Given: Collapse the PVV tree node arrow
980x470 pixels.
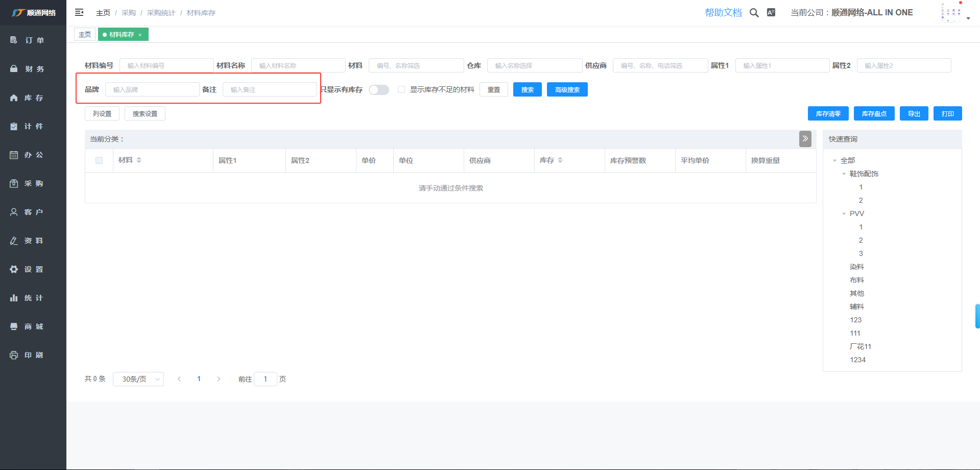Looking at the screenshot, I should 844,214.
